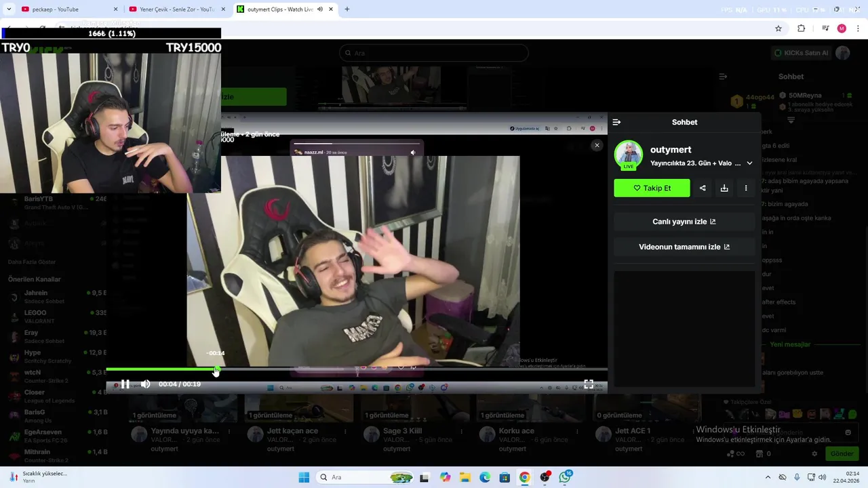The width and height of the screenshot is (868, 488).
Task: Mute the Kick tab audio icon
Action: (320, 9)
